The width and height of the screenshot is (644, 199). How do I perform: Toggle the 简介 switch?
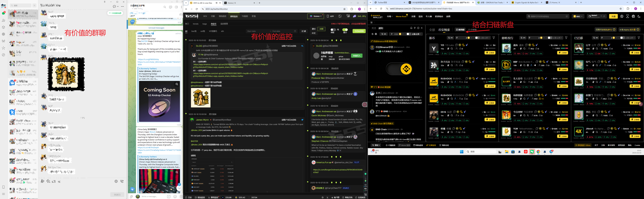tap(345, 30)
